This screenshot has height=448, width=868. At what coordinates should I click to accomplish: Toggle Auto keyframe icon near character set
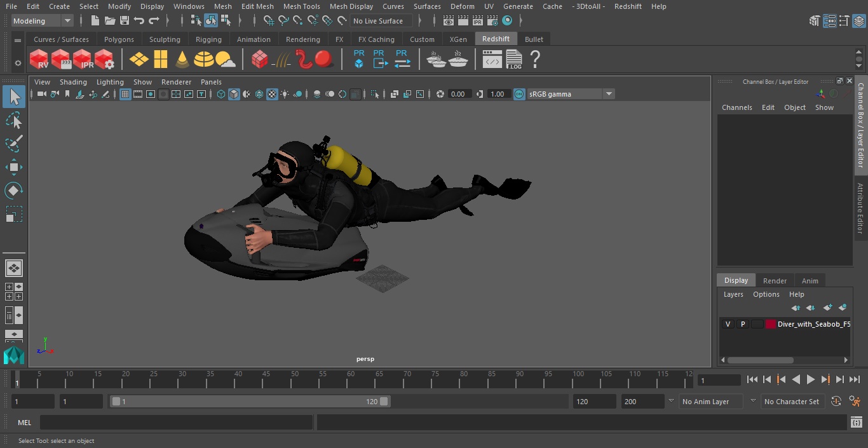click(836, 402)
